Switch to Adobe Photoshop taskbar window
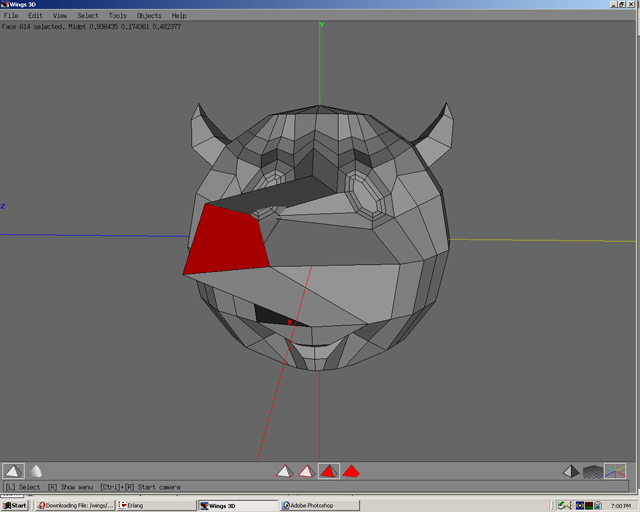This screenshot has width=640, height=512. click(320, 505)
